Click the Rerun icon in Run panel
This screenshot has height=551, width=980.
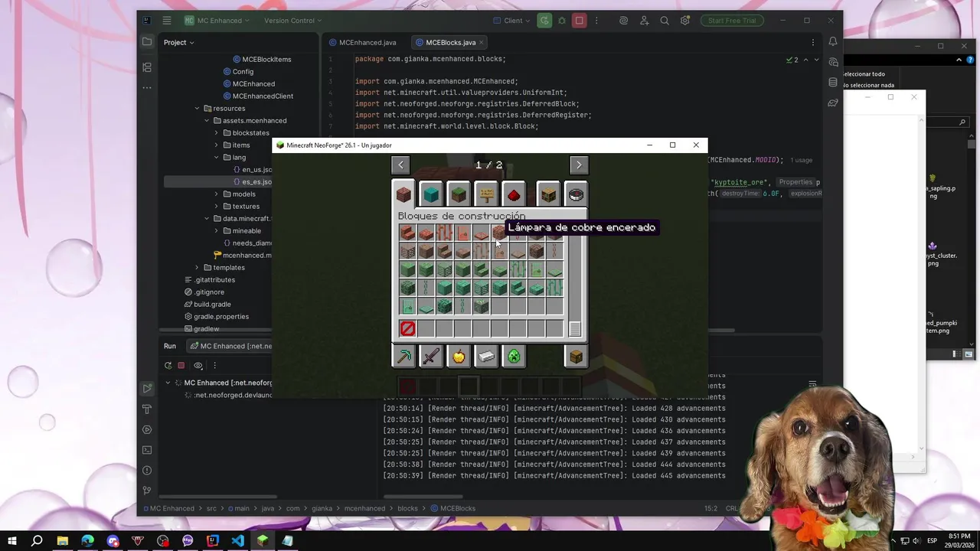pos(168,366)
